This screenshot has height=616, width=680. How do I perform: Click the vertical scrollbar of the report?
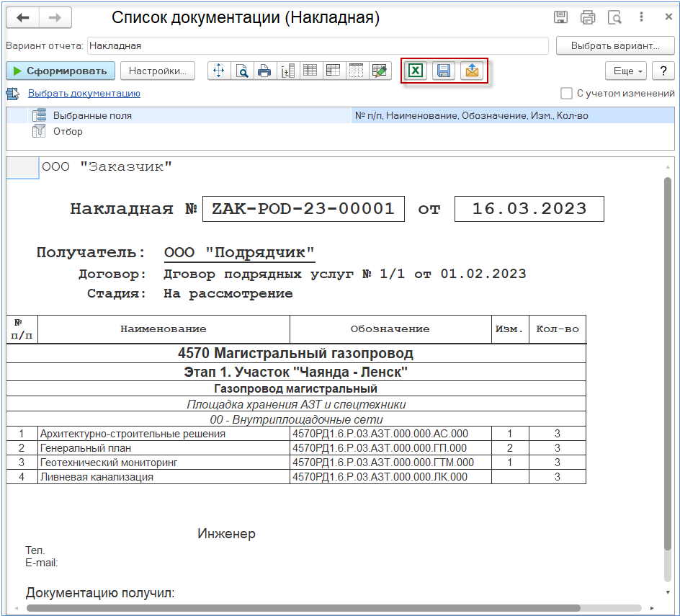click(x=668, y=365)
